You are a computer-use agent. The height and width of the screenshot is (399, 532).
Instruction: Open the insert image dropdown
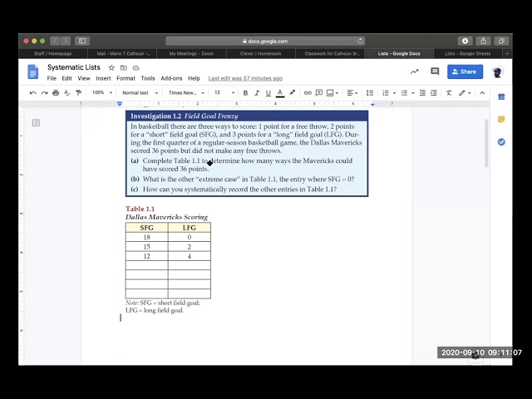pos(332,93)
